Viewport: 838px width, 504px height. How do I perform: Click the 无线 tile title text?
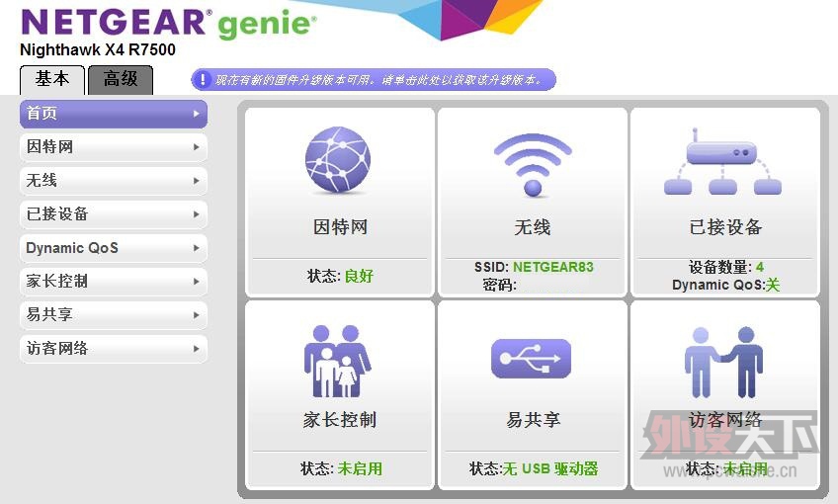533,227
